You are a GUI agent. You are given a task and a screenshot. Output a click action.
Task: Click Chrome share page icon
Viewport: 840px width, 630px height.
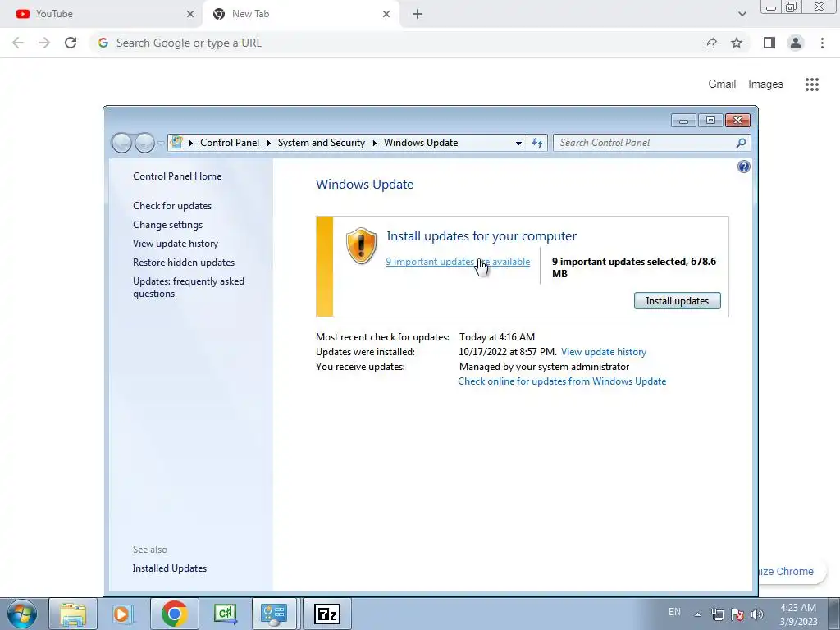coord(710,43)
